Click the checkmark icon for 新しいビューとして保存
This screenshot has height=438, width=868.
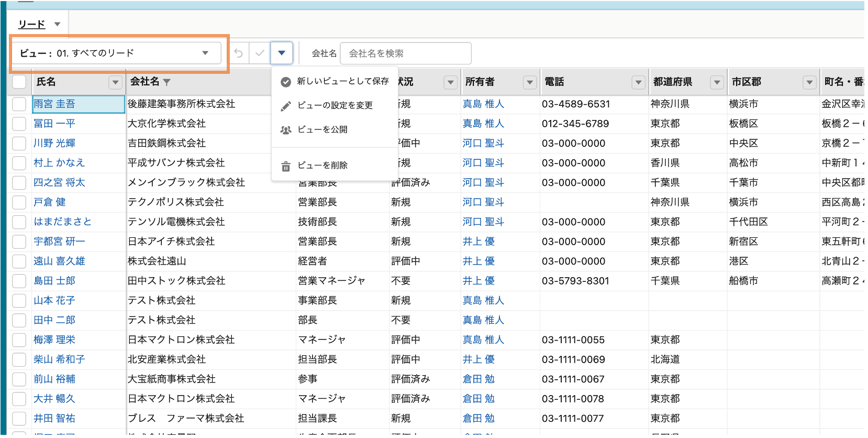click(x=286, y=82)
